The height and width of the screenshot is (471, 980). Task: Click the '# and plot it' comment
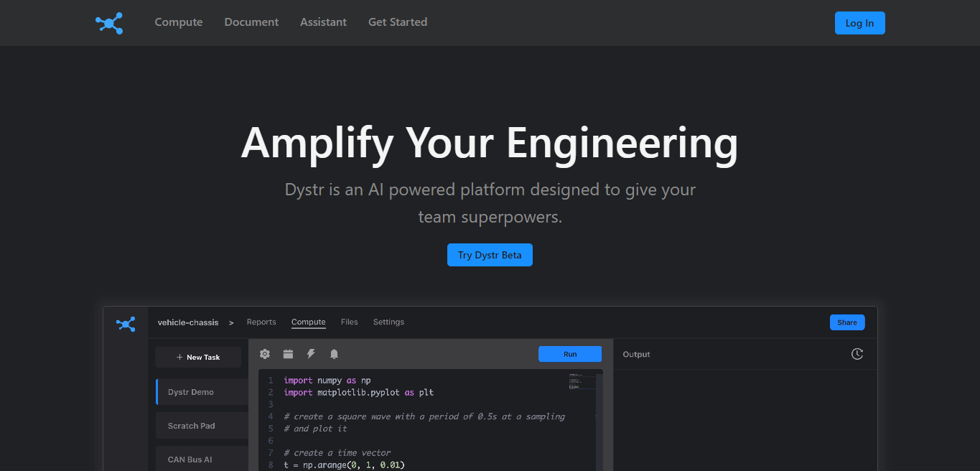(x=315, y=429)
